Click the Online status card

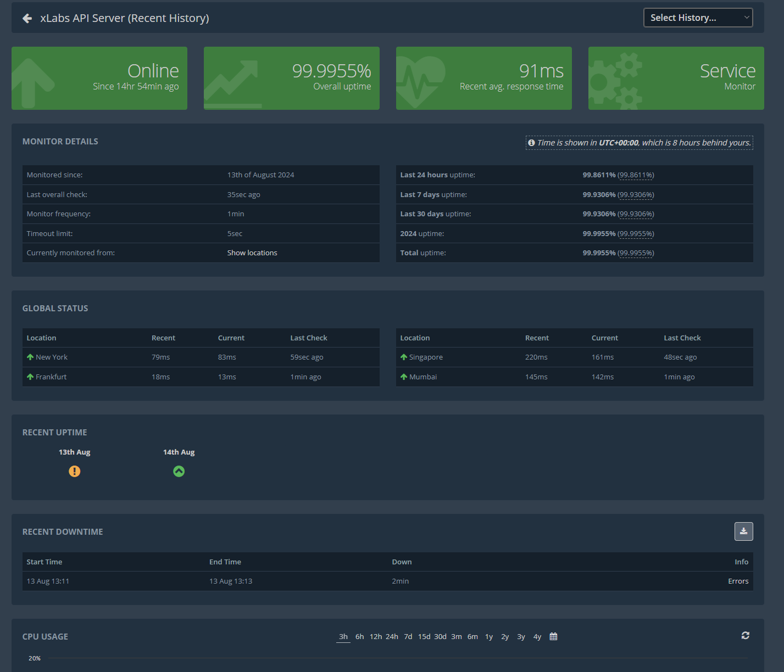(99, 78)
